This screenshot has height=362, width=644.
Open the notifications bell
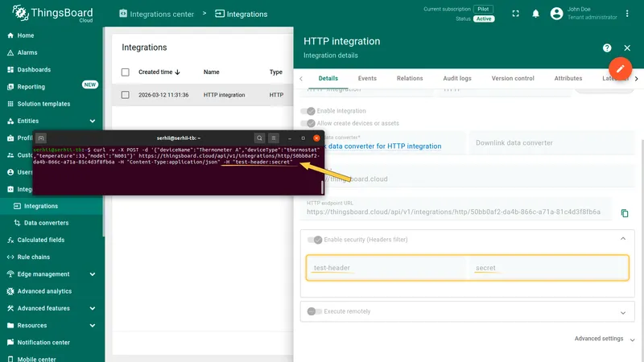535,14
